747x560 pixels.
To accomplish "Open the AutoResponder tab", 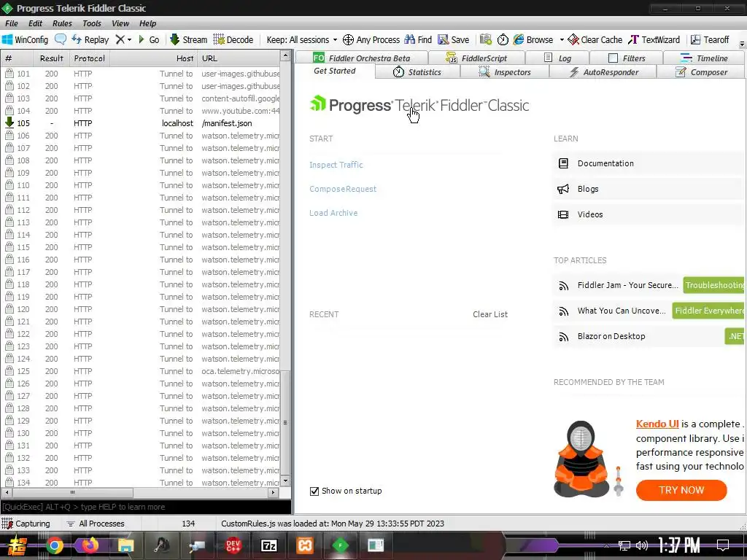I will tap(603, 72).
